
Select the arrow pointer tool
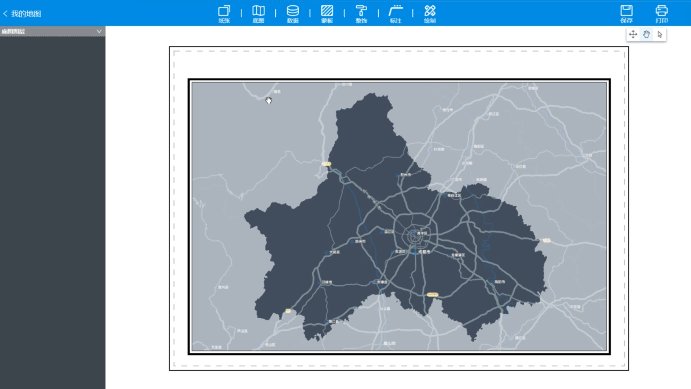[660, 34]
